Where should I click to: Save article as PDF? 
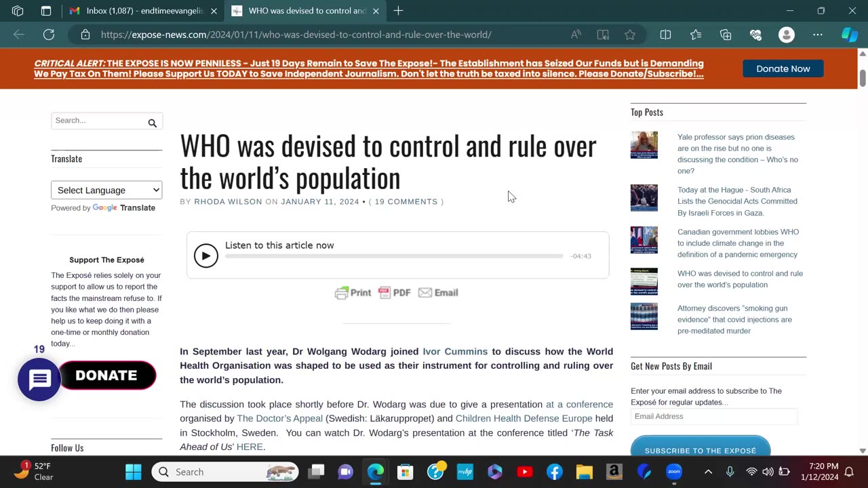pyautogui.click(x=395, y=293)
